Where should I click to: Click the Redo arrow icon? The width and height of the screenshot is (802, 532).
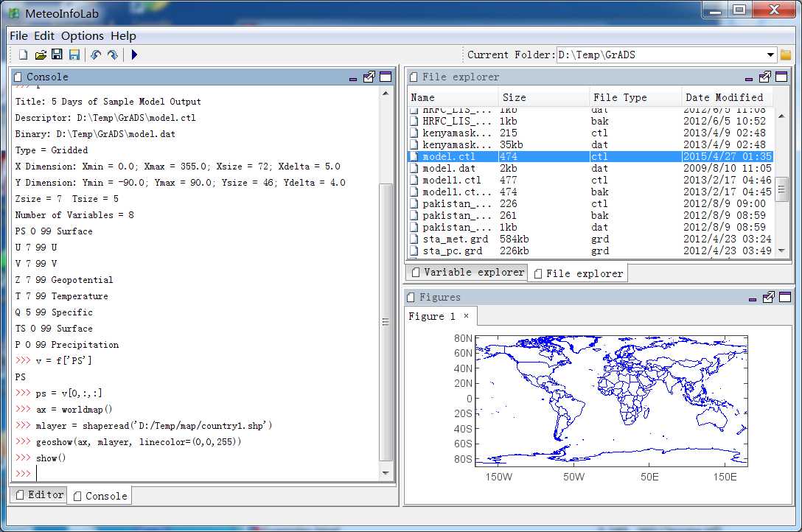(x=112, y=55)
